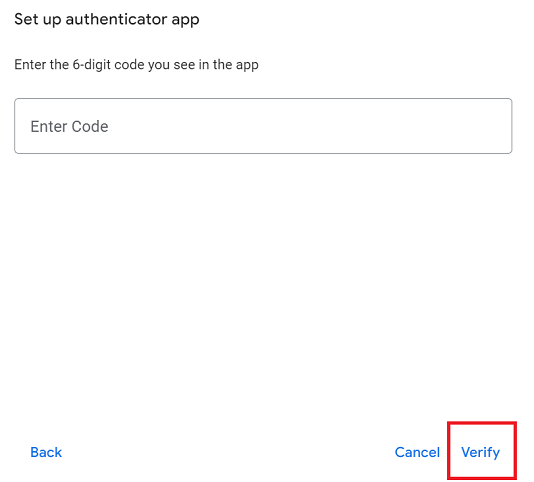Place cursor inside the code text box
This screenshot has width=534, height=482.
(x=263, y=126)
